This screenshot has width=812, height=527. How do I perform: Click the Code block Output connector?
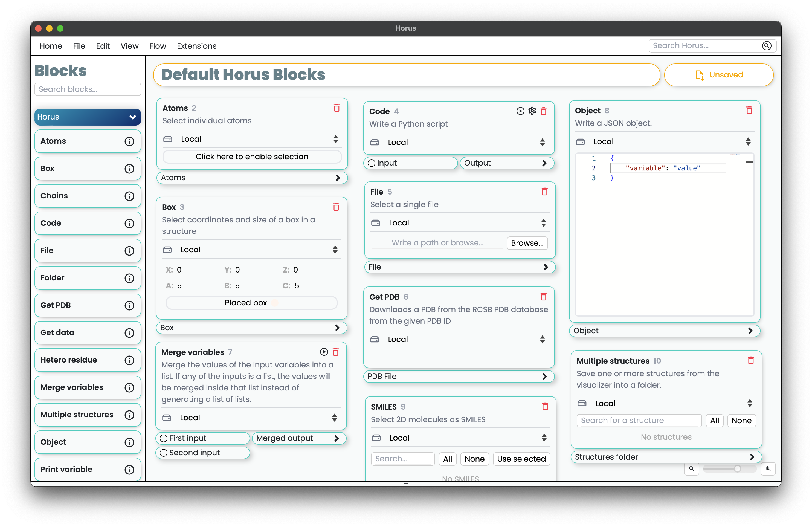507,163
